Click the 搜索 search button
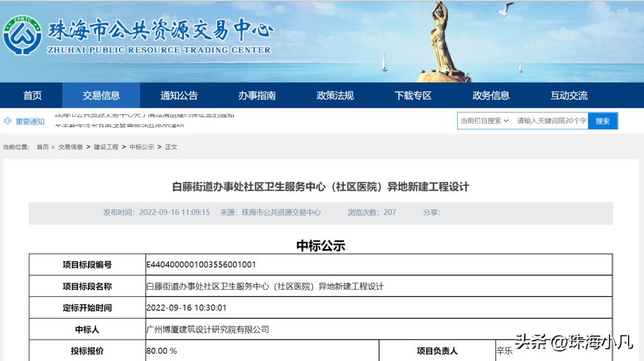 click(x=602, y=120)
